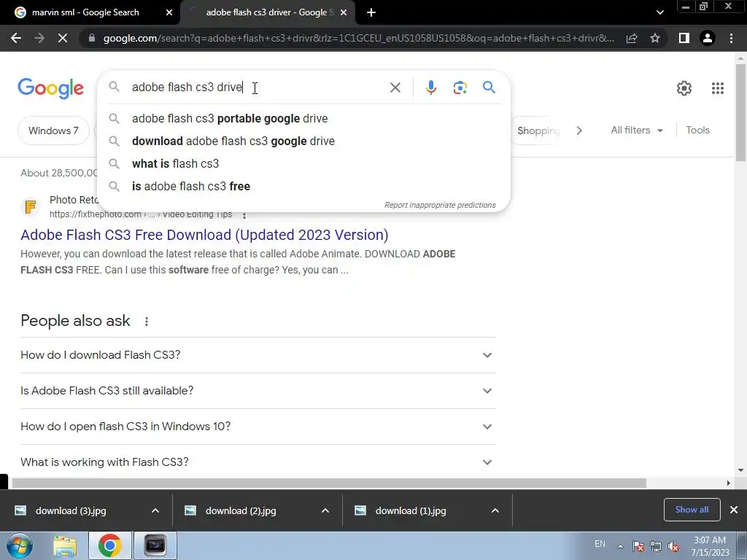Bookmark this page with the star
747x560 pixels.
click(655, 38)
